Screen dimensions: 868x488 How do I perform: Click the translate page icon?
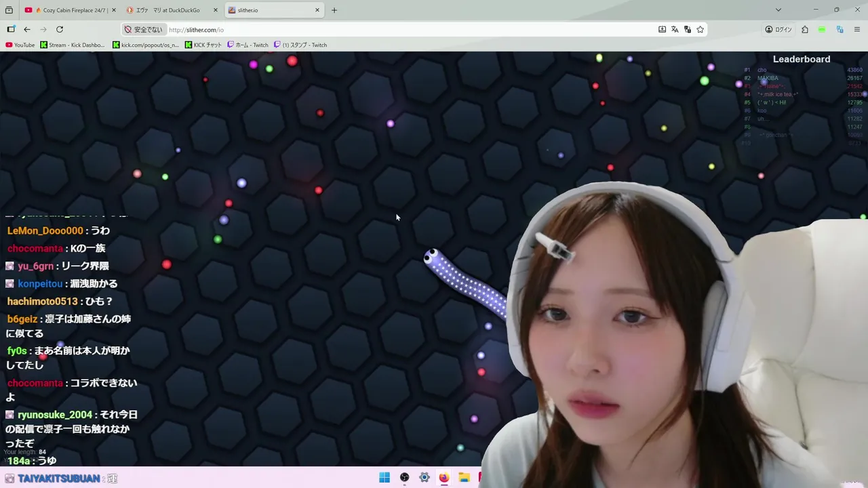tap(675, 29)
